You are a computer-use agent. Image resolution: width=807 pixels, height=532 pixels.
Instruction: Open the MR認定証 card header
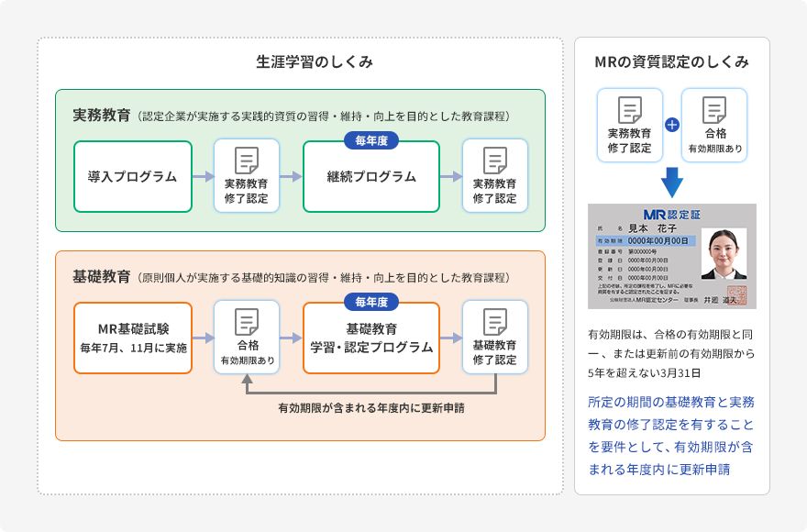(x=671, y=214)
